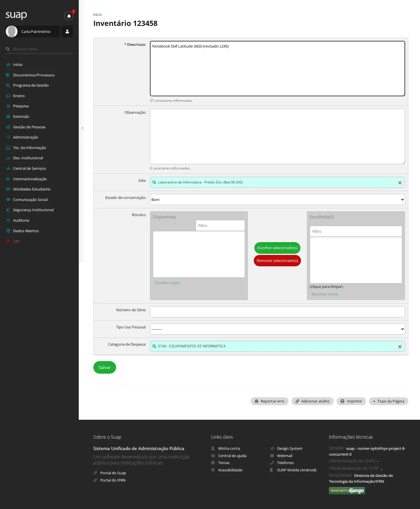420x509 pixels.
Task: Open the Tipo Uso Pessoal dropdown
Action: pyautogui.click(x=277, y=329)
